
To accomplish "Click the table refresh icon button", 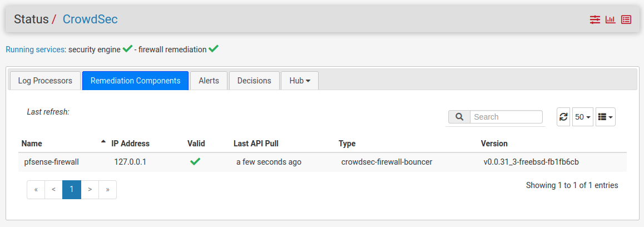I will (563, 117).
